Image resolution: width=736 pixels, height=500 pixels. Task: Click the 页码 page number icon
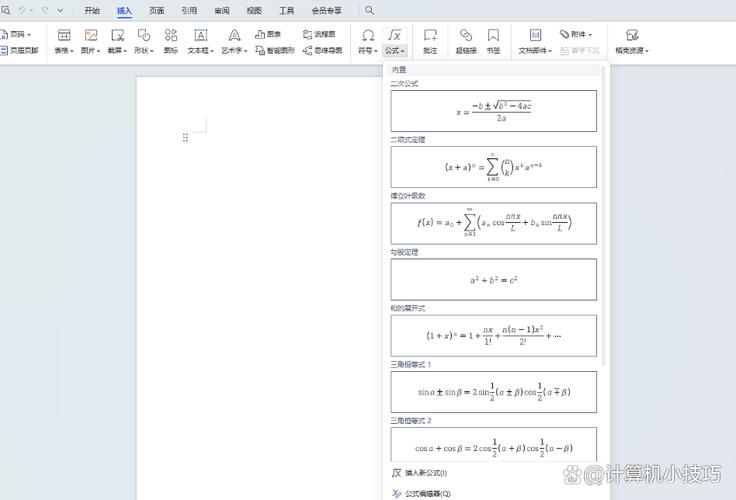pyautogui.click(x=4, y=34)
